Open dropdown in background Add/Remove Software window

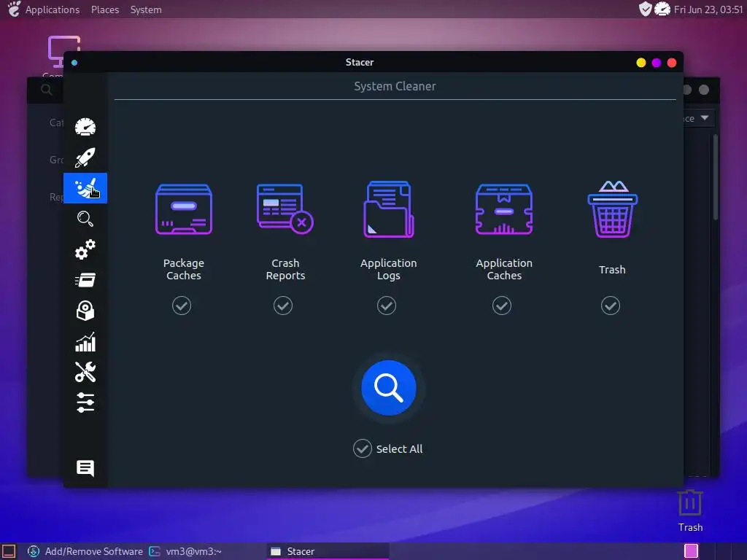coord(705,117)
